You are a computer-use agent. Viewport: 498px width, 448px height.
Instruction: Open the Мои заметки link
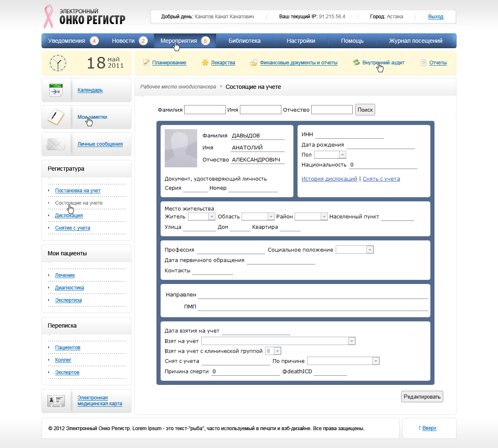point(92,117)
